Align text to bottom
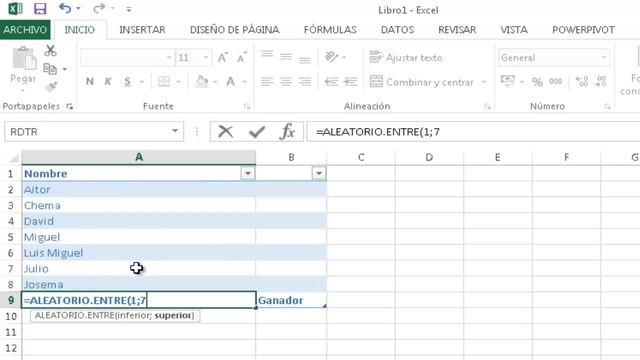 (x=304, y=60)
